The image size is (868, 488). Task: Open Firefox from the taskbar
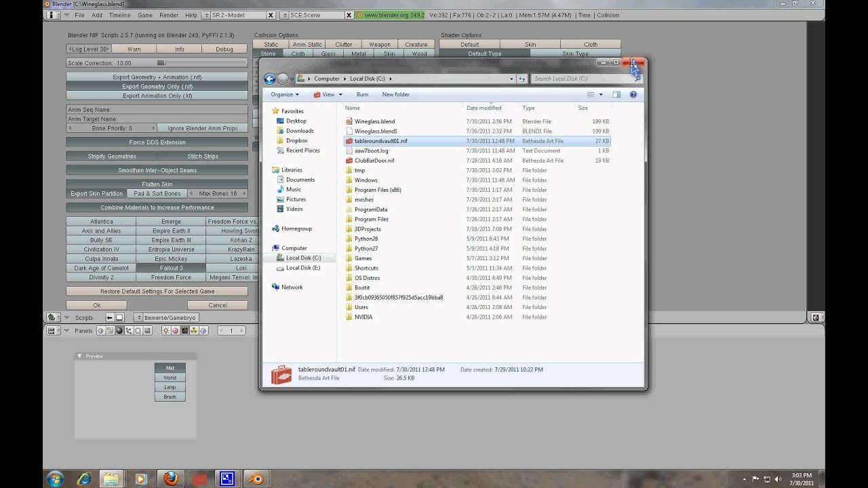click(170, 479)
